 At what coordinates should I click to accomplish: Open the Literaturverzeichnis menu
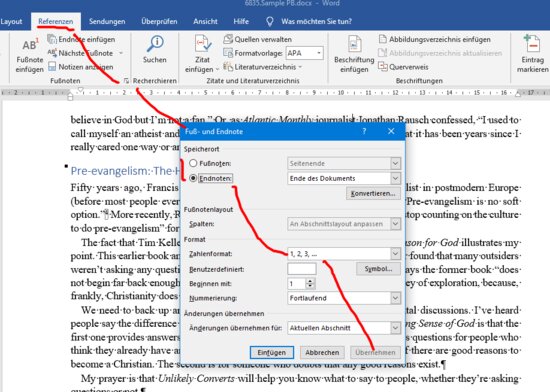[263, 67]
